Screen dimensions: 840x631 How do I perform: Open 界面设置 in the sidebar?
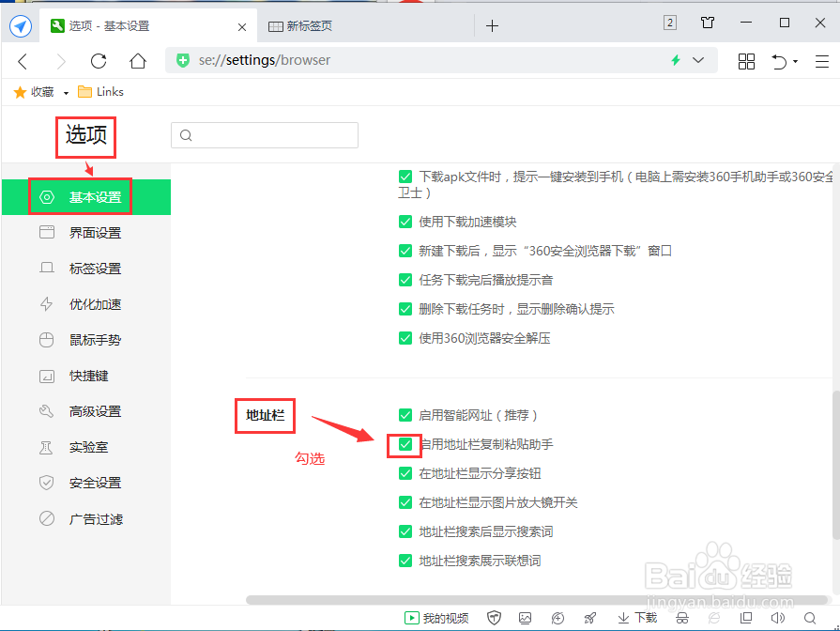click(x=86, y=233)
